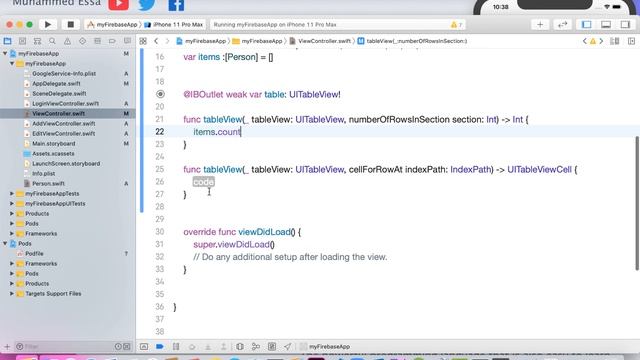
Task: Stop the running app
Action: [70, 24]
